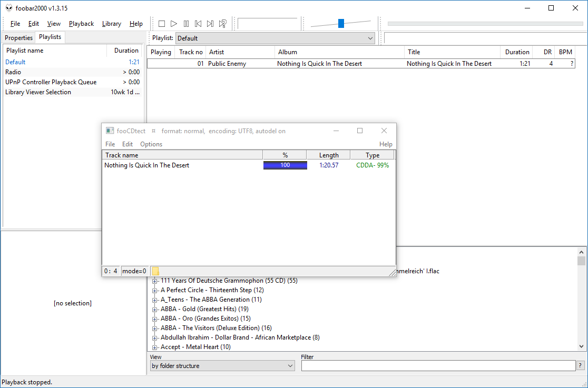Image resolution: width=588 pixels, height=388 pixels.
Task: Open the foobar2000 Edit menu
Action: click(33, 24)
